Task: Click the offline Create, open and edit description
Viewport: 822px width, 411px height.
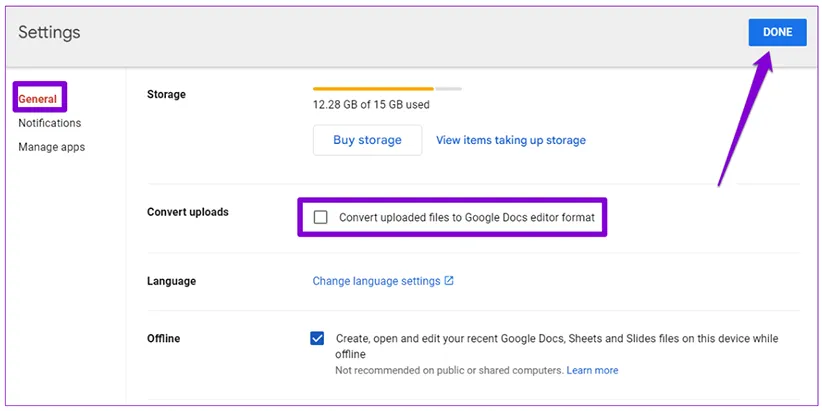Action: pyautogui.click(x=556, y=339)
